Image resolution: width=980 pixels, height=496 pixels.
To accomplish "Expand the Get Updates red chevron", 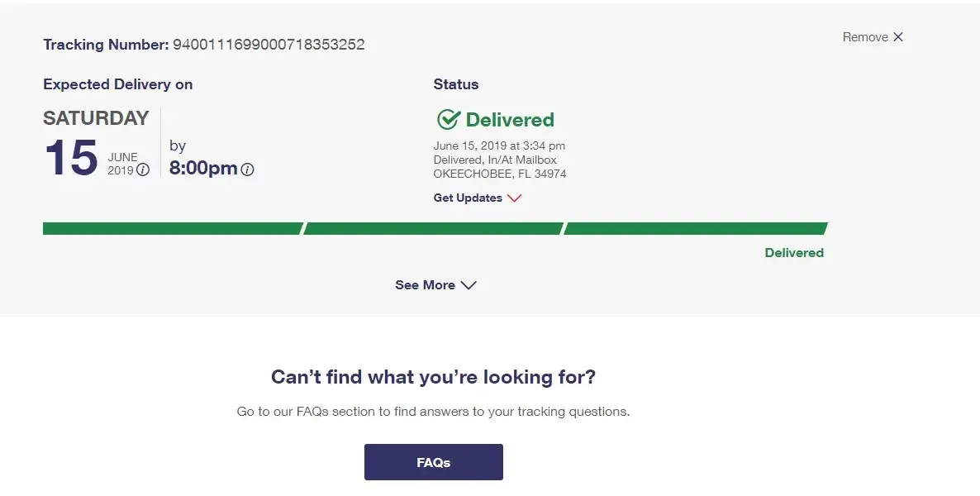I will (515, 198).
